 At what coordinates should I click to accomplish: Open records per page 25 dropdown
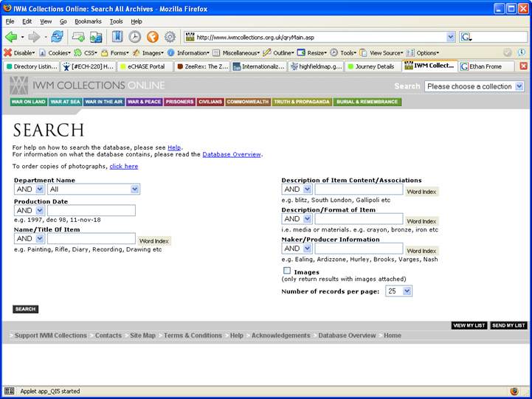(398, 291)
